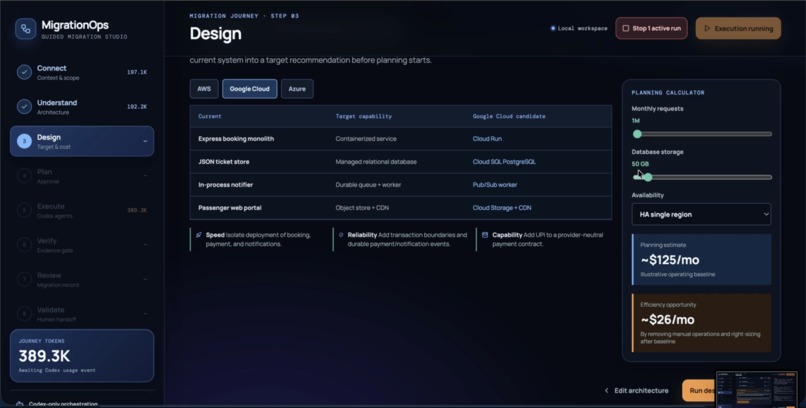Click the Passenger web portal row
Viewport: 806px width, 408px height.
pyautogui.click(x=400, y=208)
